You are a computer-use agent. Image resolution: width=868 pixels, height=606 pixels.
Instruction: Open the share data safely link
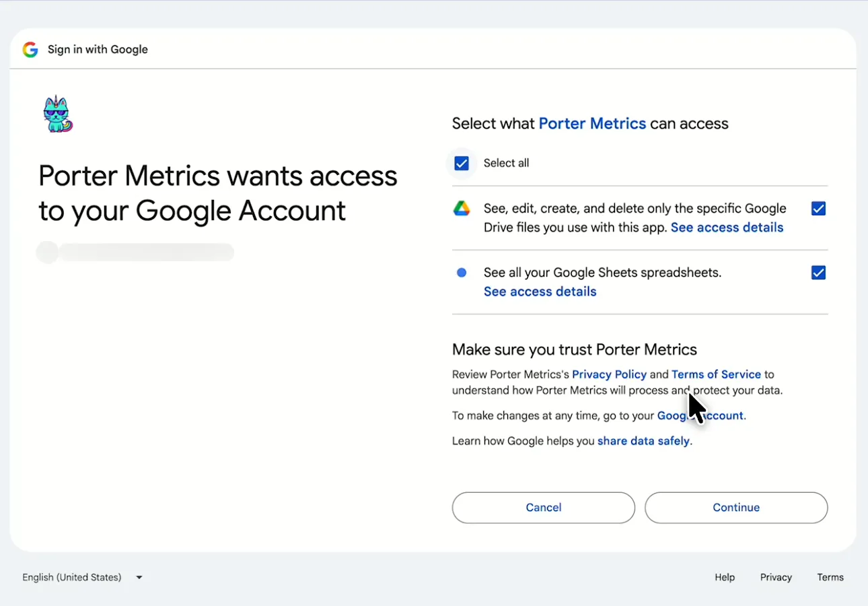[x=644, y=441]
